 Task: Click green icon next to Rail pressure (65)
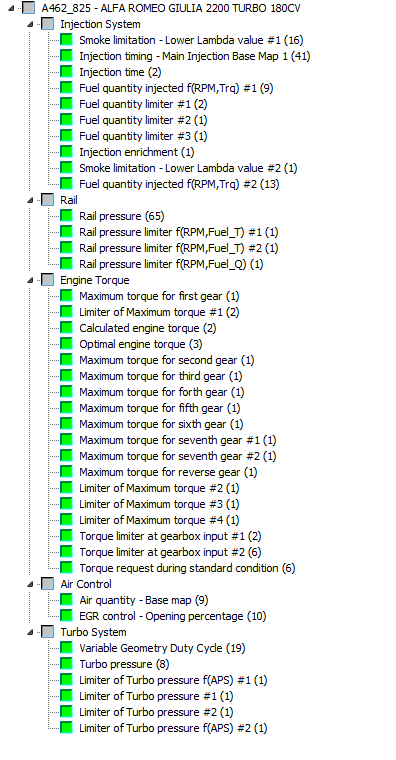pos(66,216)
